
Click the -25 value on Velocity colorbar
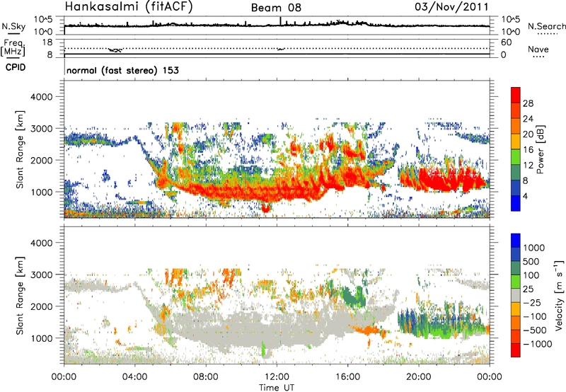[532, 302]
